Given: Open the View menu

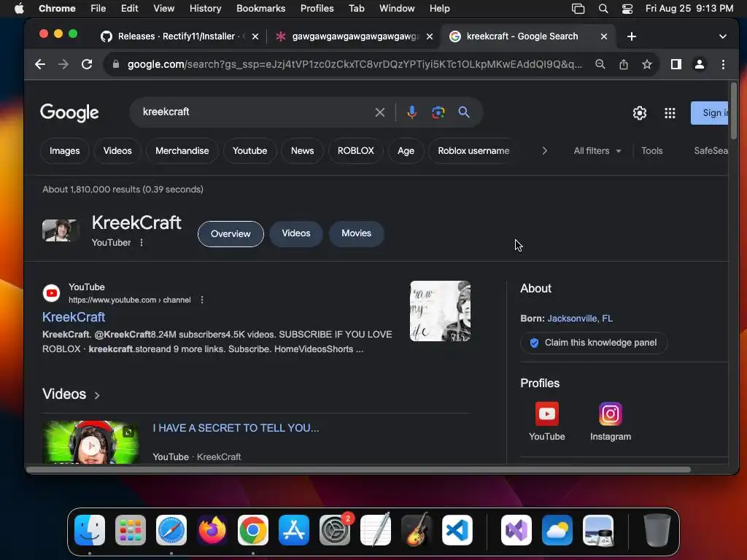Looking at the screenshot, I should (163, 9).
